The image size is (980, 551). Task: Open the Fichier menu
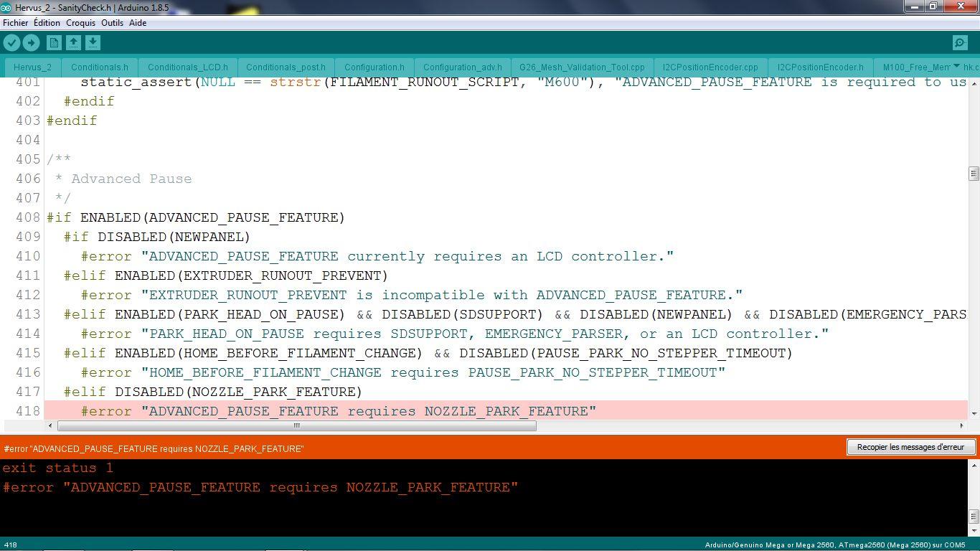click(x=16, y=23)
